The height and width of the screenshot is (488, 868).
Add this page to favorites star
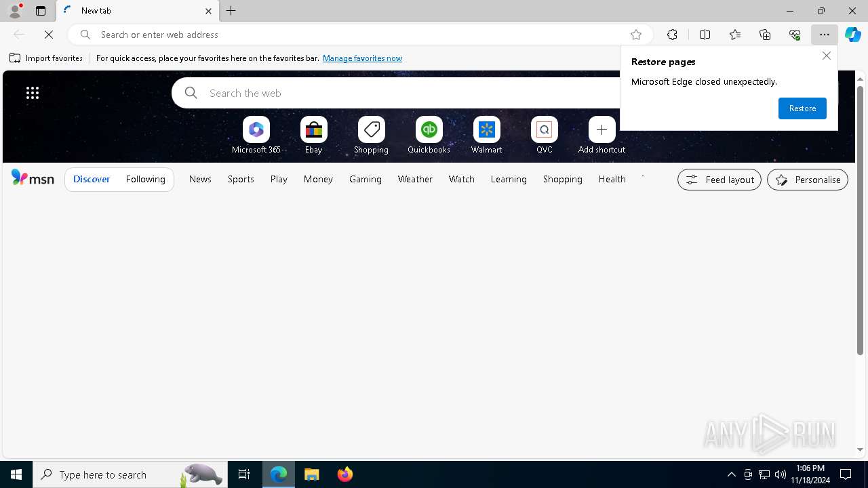636,35
